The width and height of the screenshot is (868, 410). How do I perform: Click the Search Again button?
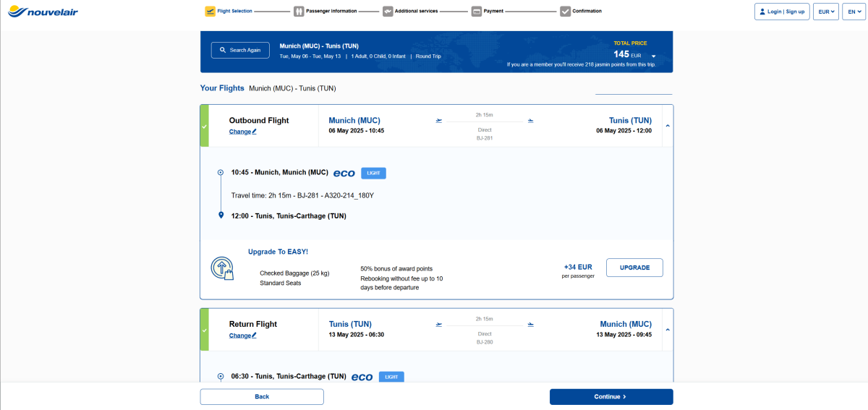[240, 50]
